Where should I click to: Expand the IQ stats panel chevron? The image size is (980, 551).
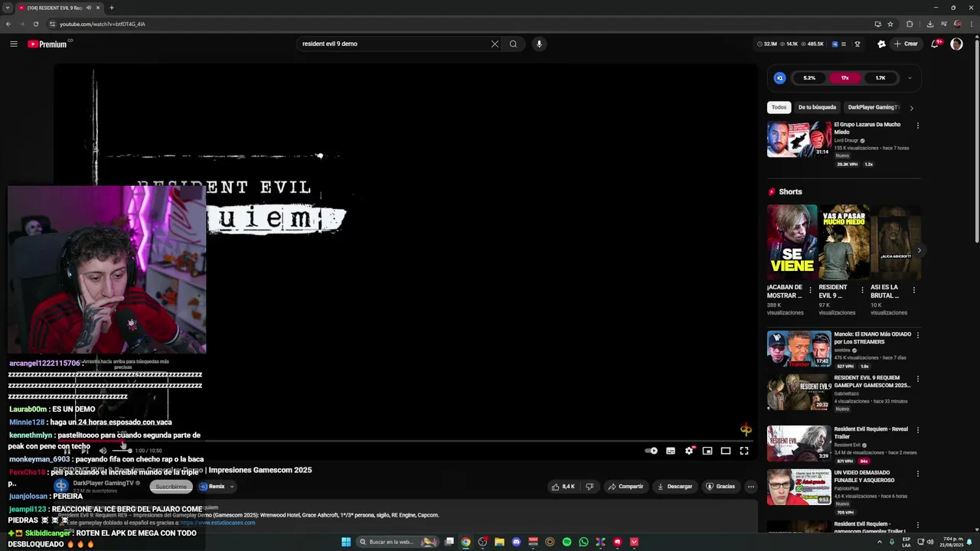910,78
